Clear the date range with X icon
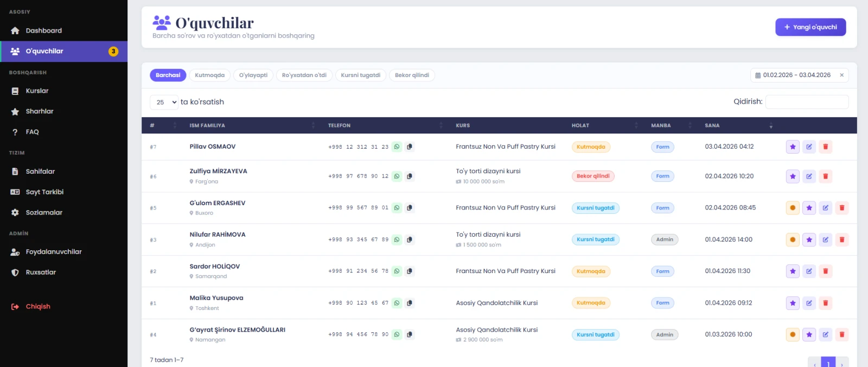 coord(841,75)
